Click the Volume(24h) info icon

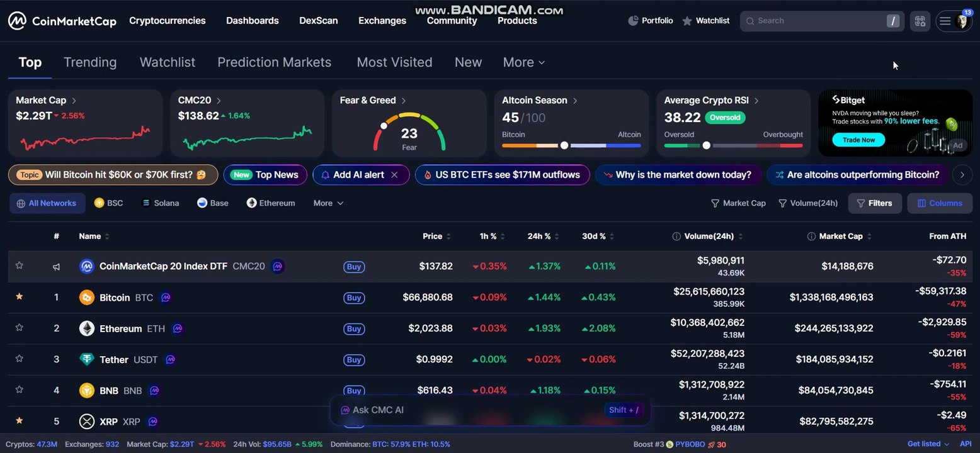tap(676, 237)
